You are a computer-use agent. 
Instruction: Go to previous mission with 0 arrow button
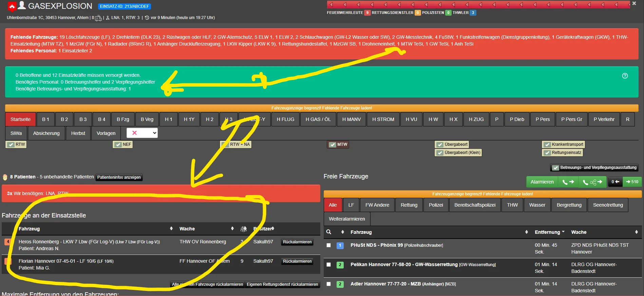[615, 182]
